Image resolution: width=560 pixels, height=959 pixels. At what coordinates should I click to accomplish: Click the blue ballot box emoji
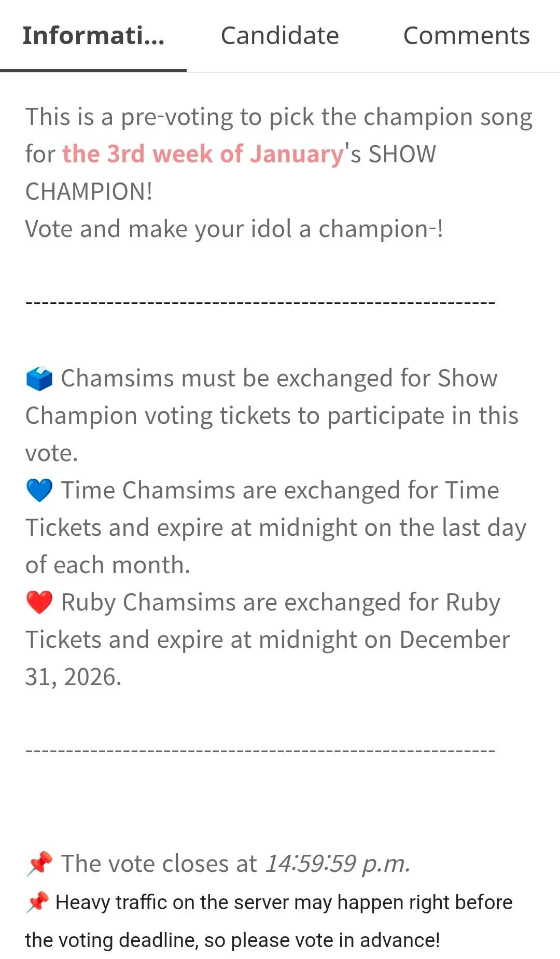coord(39,379)
